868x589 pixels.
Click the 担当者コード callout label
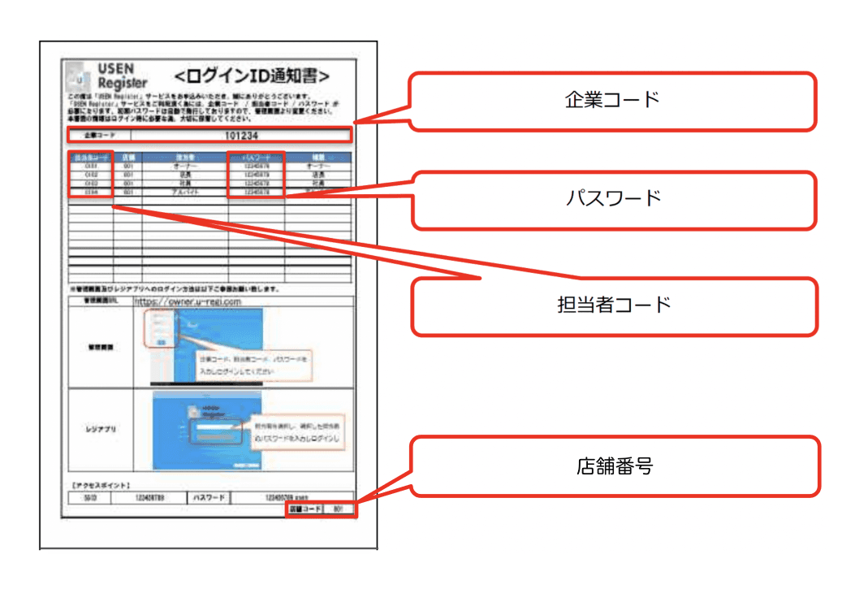614,305
